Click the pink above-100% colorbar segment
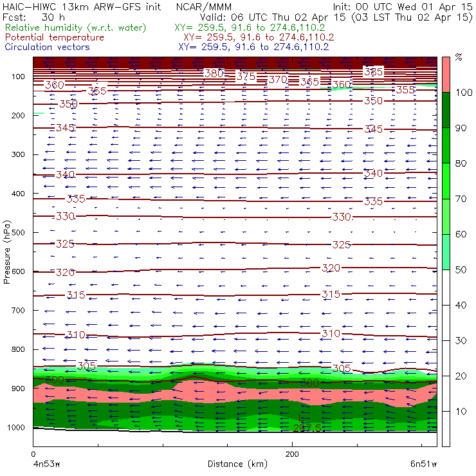This screenshot has width=476, height=476. coord(446,75)
